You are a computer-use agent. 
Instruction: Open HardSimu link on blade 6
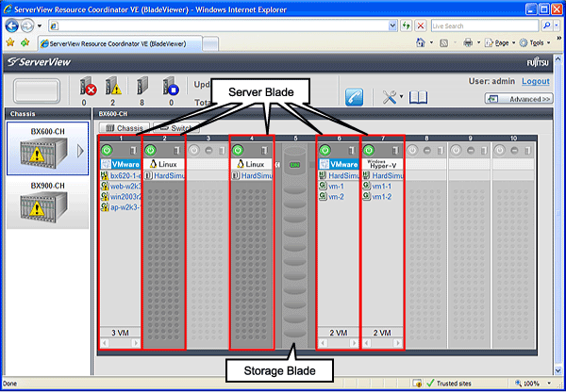click(x=343, y=175)
